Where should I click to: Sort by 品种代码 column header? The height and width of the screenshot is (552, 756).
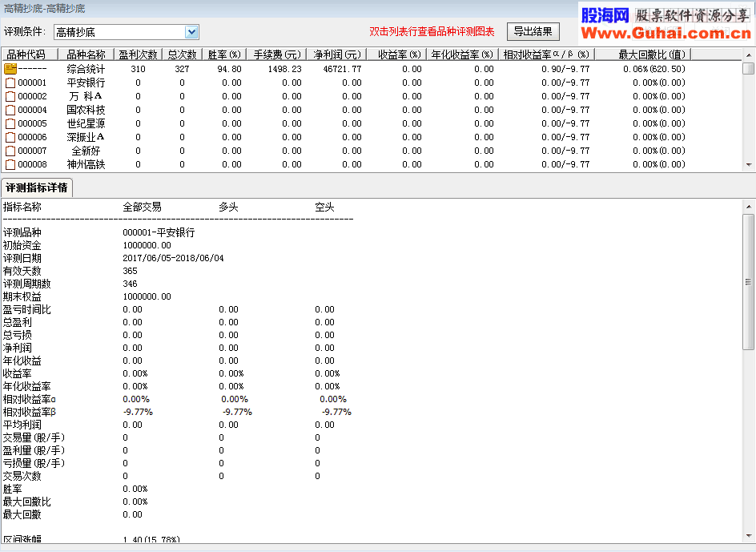click(30, 54)
